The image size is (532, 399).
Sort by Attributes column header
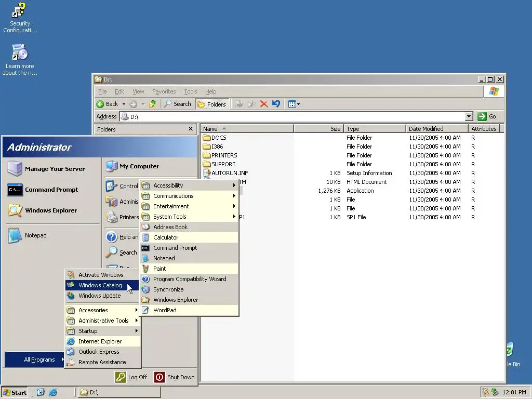point(484,129)
